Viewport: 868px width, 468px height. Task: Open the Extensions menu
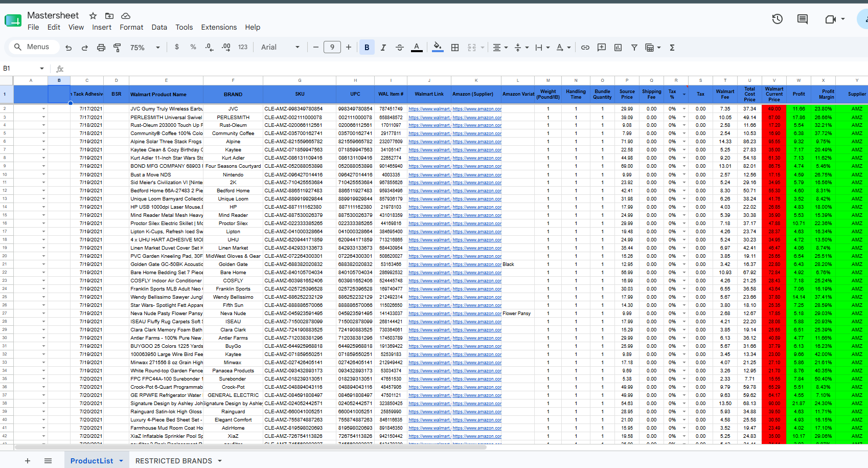pos(219,27)
